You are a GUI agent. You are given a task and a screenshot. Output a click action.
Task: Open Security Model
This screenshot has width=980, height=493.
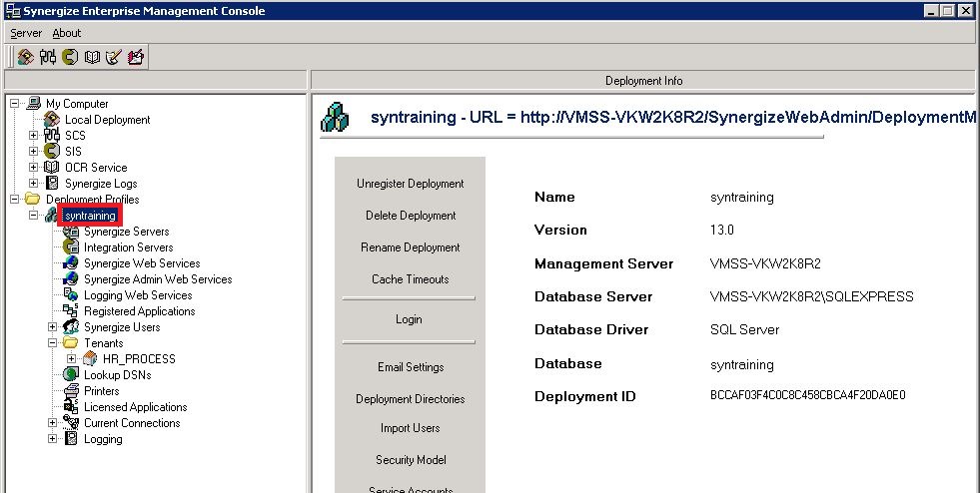pos(411,460)
